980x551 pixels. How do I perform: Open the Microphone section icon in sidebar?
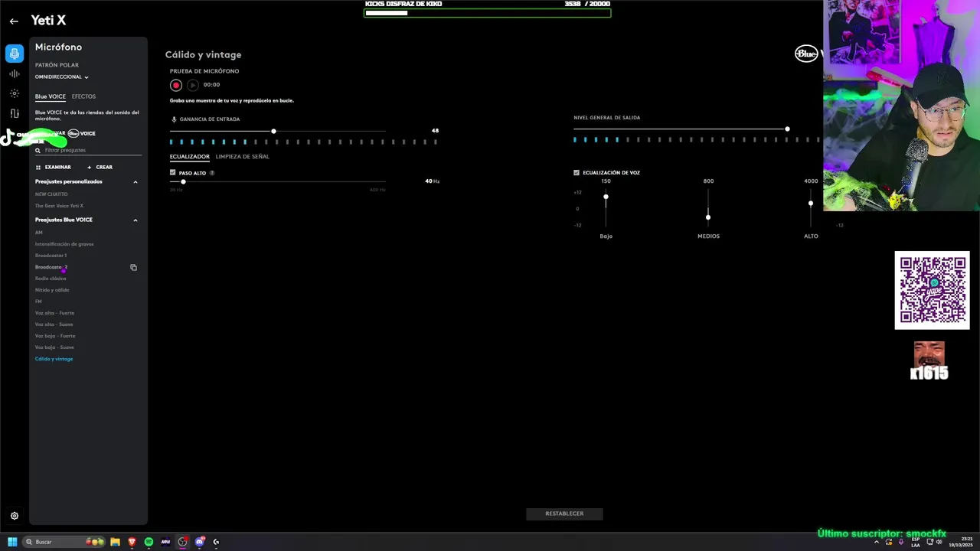[x=14, y=54]
